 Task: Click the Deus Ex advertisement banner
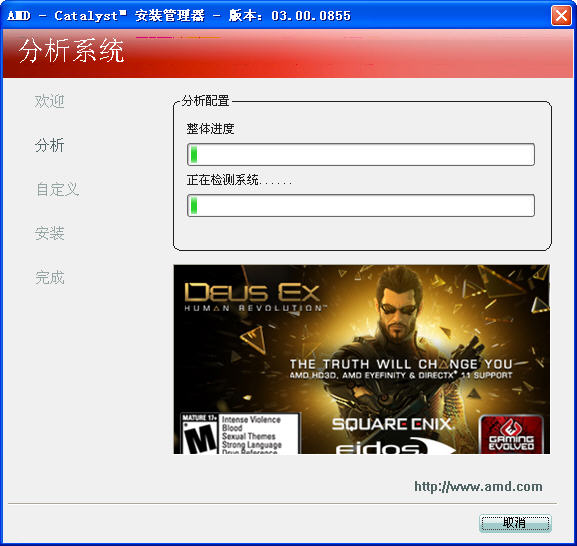click(362, 359)
